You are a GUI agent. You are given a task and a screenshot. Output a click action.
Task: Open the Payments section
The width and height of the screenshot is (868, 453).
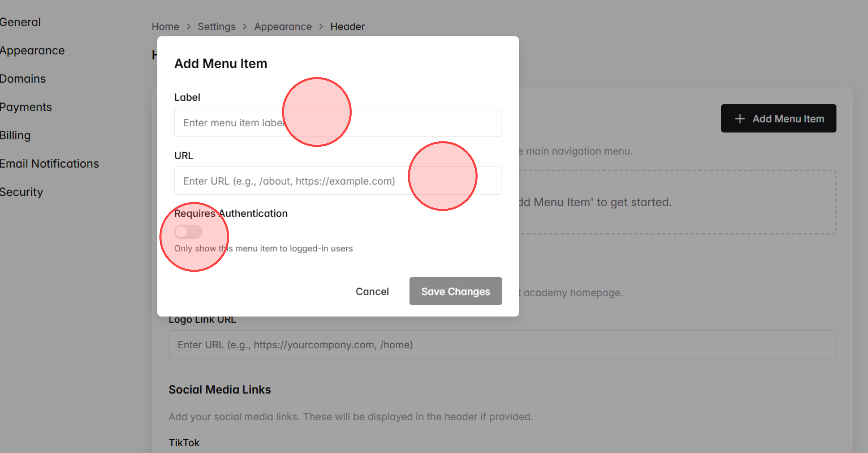(26, 107)
